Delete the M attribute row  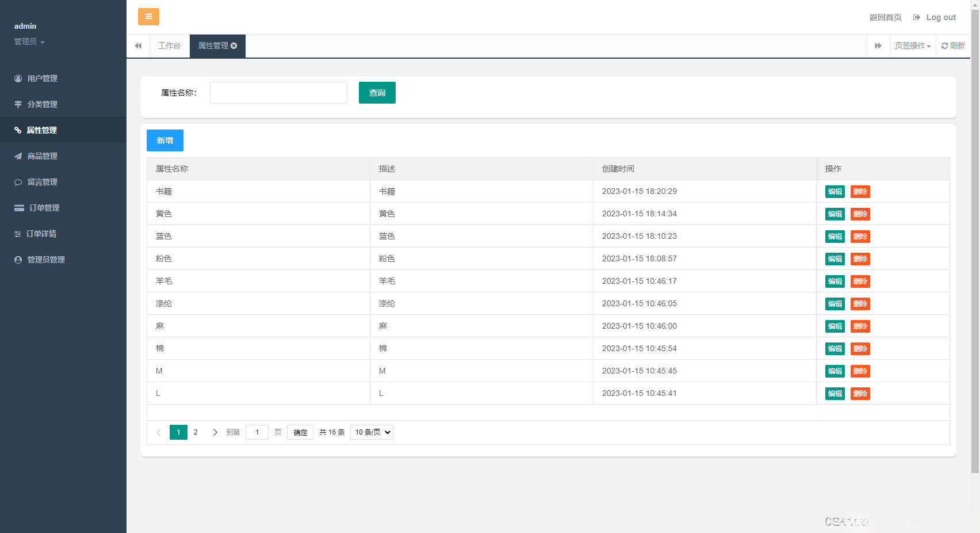coord(860,371)
